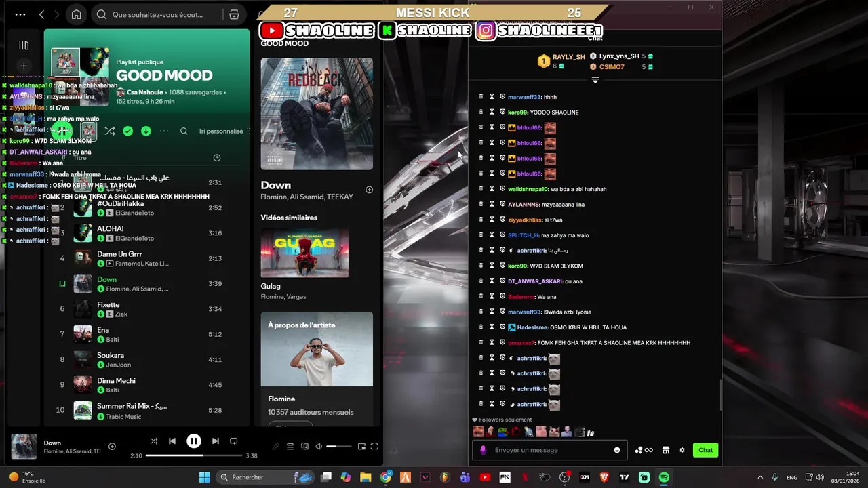Select track 'Summer Rai Mix'
868x488 pixels.
point(147,410)
